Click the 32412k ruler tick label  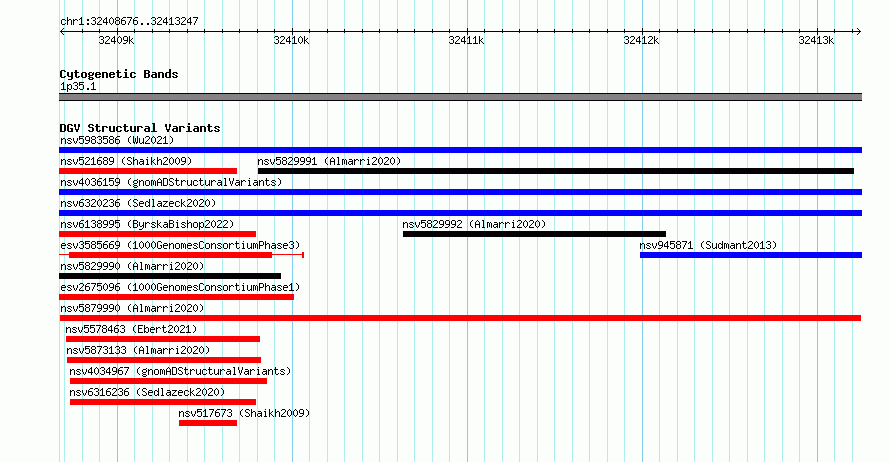coord(641,40)
